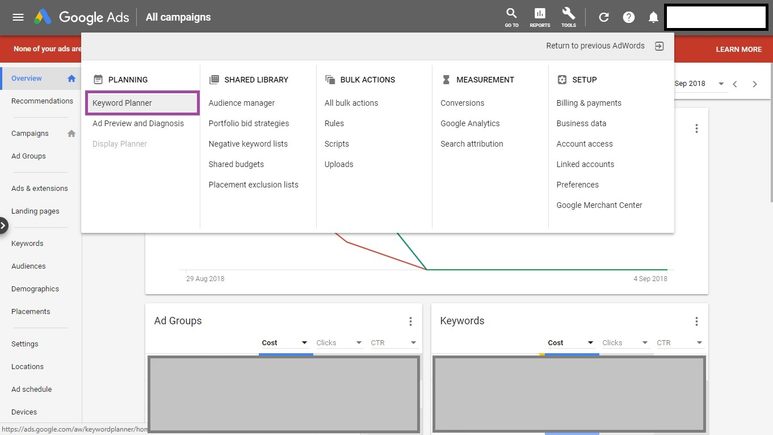Open the Clicks dropdown in Keywords
Viewport: 773px width, 435px height.
click(x=625, y=343)
